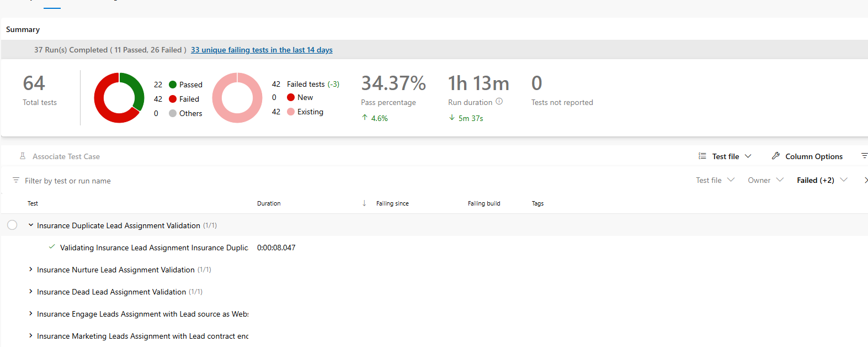Click the right chevron after the filters

coord(866,180)
